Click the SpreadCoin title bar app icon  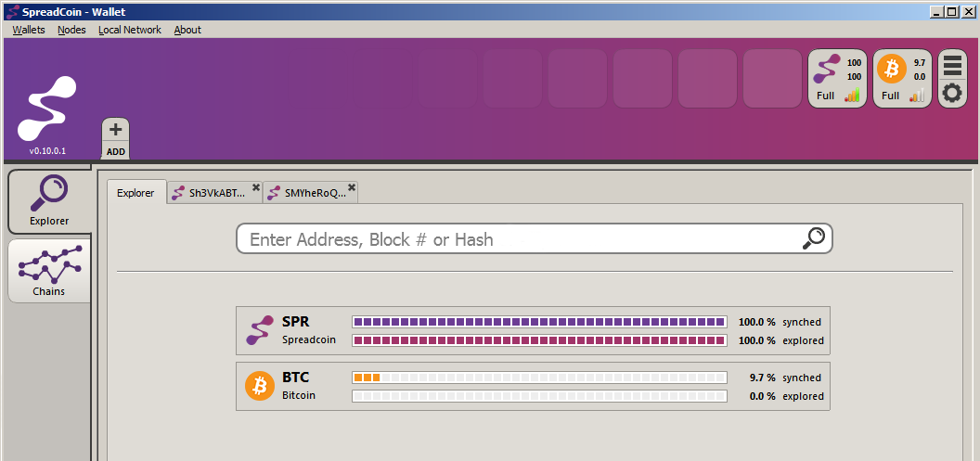pyautogui.click(x=11, y=11)
